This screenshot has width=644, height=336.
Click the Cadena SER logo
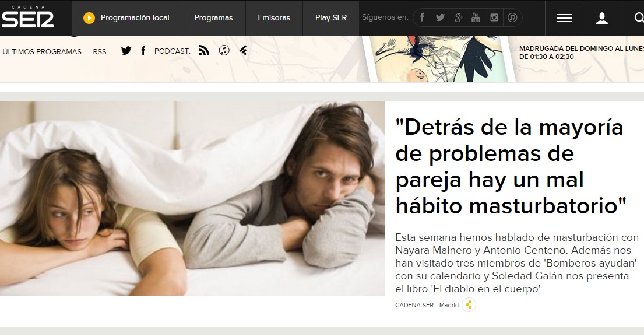[x=27, y=17]
